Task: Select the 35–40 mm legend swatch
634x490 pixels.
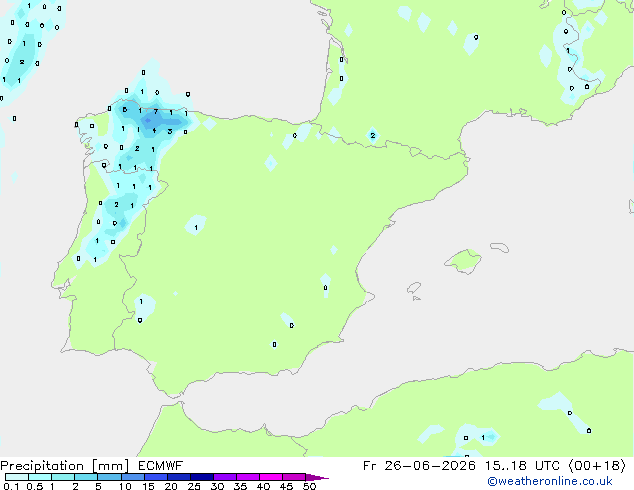Action: click(248, 477)
